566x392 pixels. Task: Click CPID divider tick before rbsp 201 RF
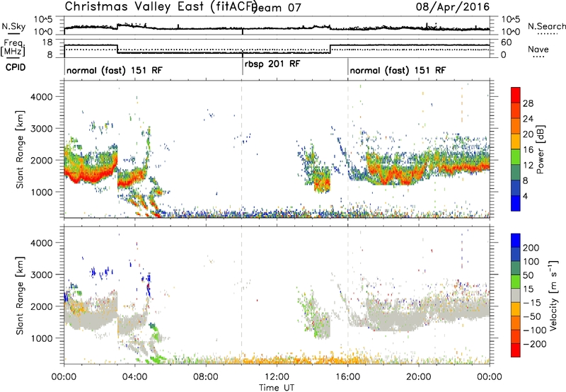[243, 66]
